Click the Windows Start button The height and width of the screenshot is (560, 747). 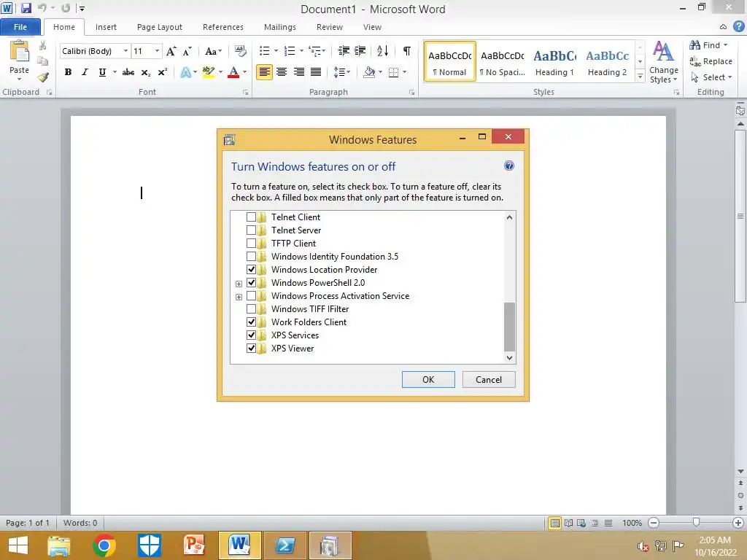(x=18, y=545)
